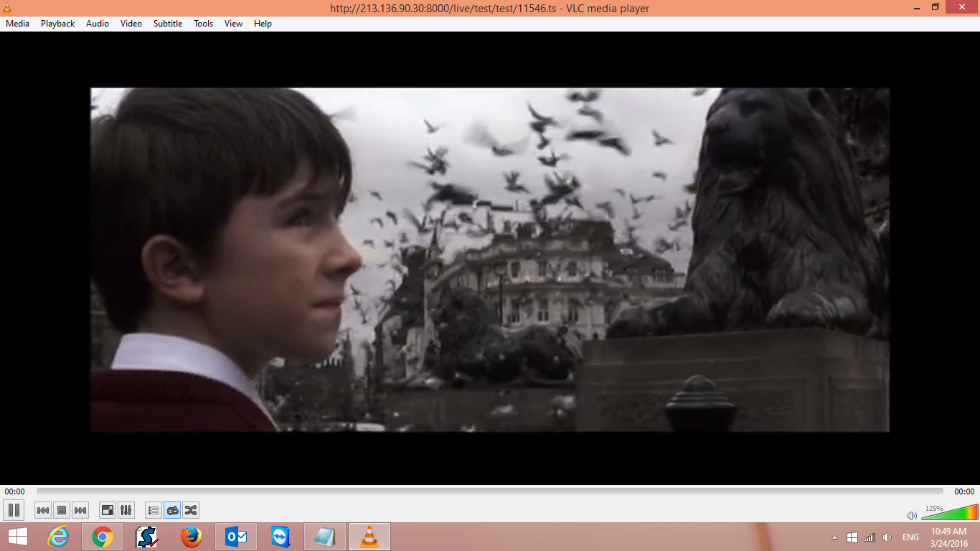Switch to the Notepad taskbar window

325,537
